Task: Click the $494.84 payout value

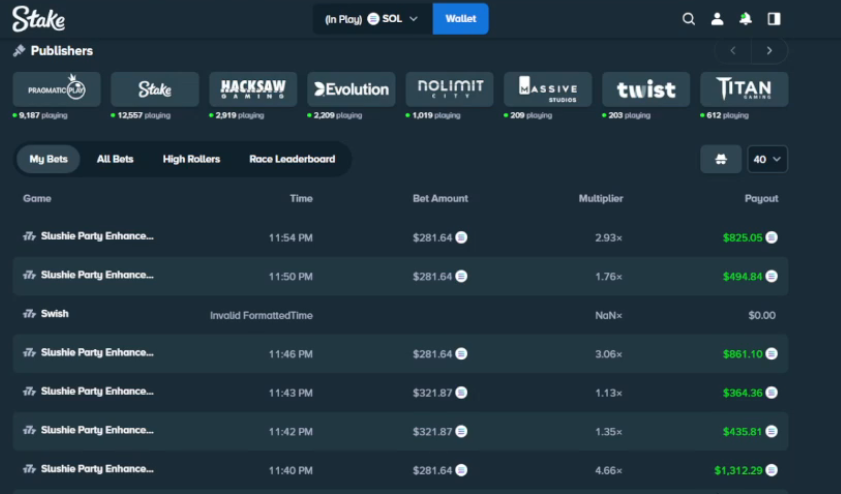Action: coord(742,276)
